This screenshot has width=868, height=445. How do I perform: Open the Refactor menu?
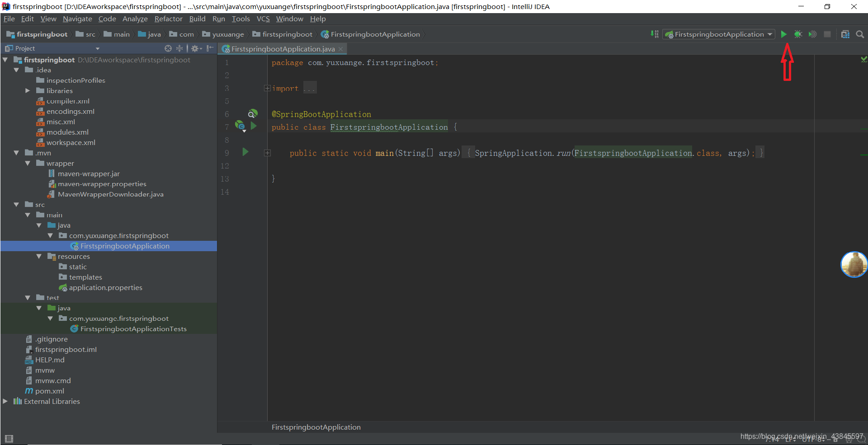point(169,19)
